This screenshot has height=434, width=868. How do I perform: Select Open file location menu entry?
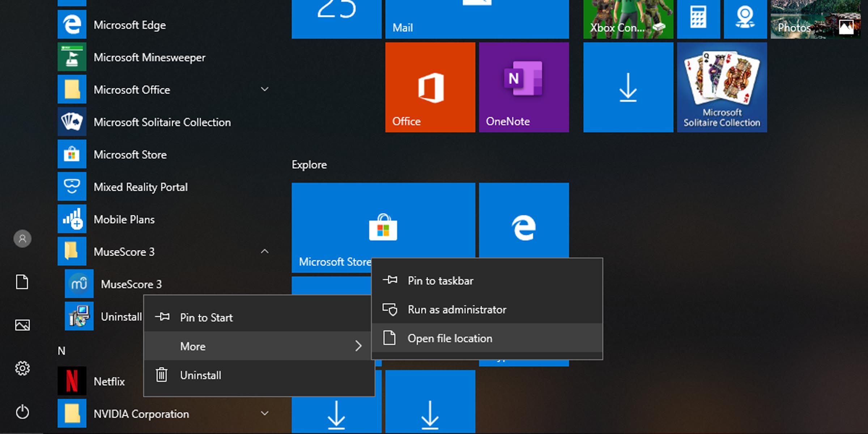tap(450, 338)
